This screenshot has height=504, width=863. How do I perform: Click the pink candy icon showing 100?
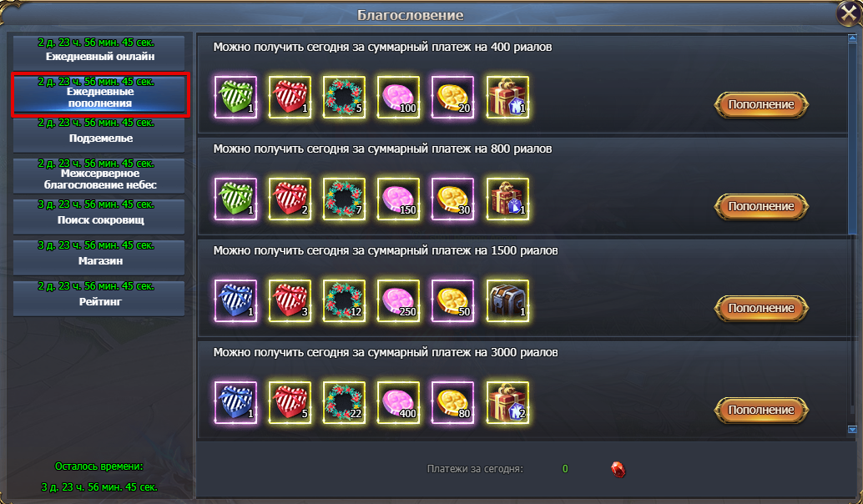click(398, 98)
